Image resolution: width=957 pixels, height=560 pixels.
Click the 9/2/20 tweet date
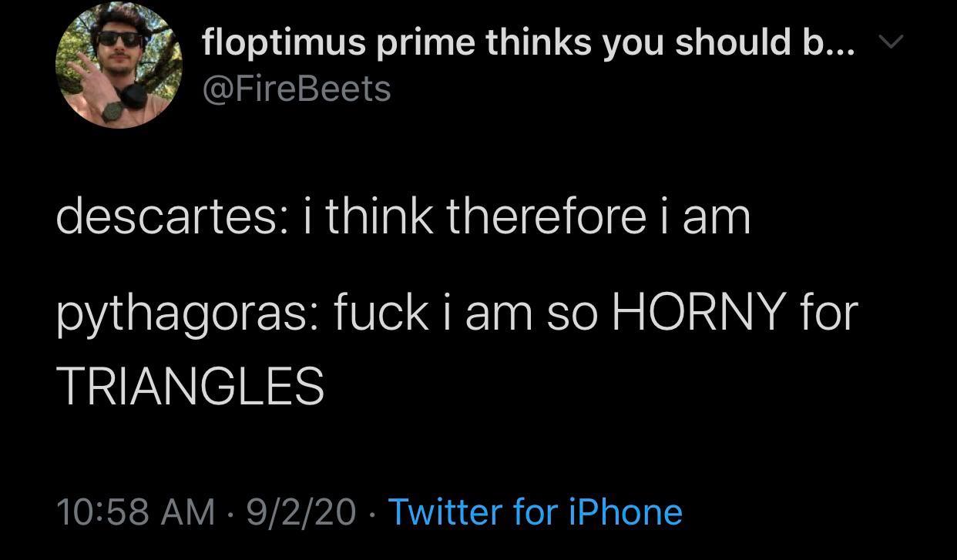(302, 511)
